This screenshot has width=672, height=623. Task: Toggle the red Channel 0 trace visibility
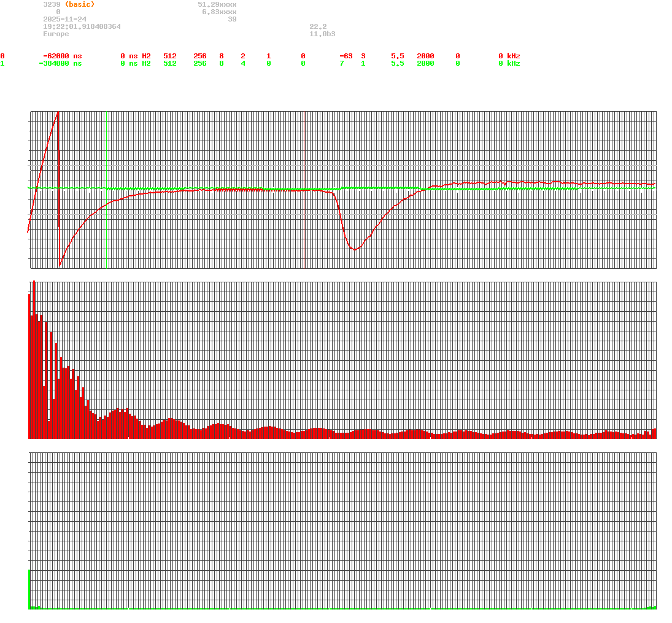coord(3,55)
